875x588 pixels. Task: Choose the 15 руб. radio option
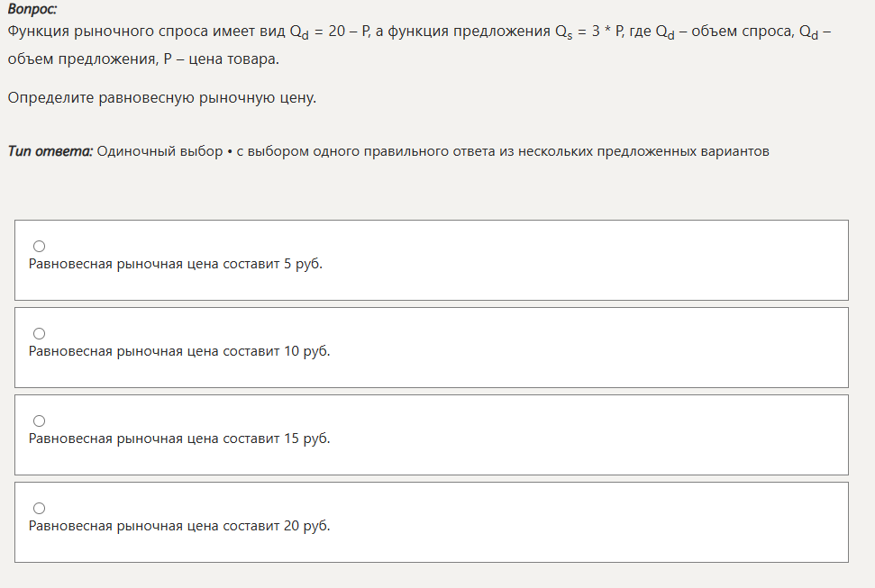(x=40, y=421)
